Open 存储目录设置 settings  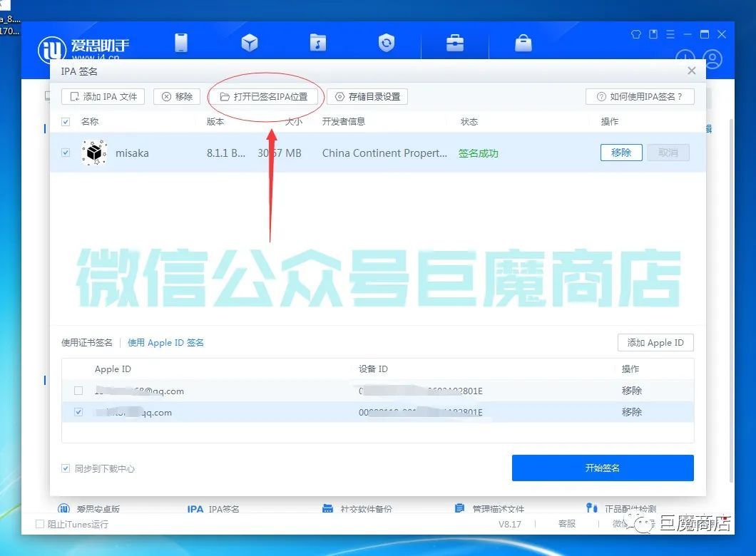coord(367,96)
